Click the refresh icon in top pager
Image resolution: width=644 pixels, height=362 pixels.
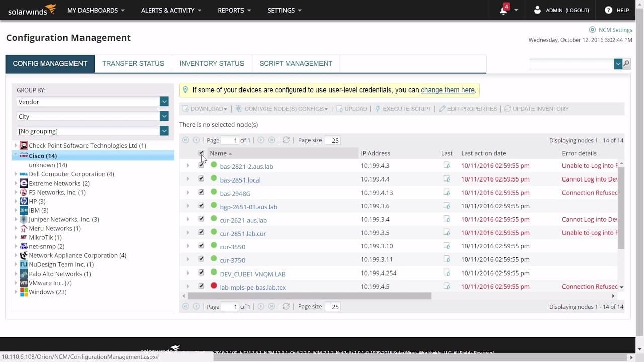coord(286,140)
